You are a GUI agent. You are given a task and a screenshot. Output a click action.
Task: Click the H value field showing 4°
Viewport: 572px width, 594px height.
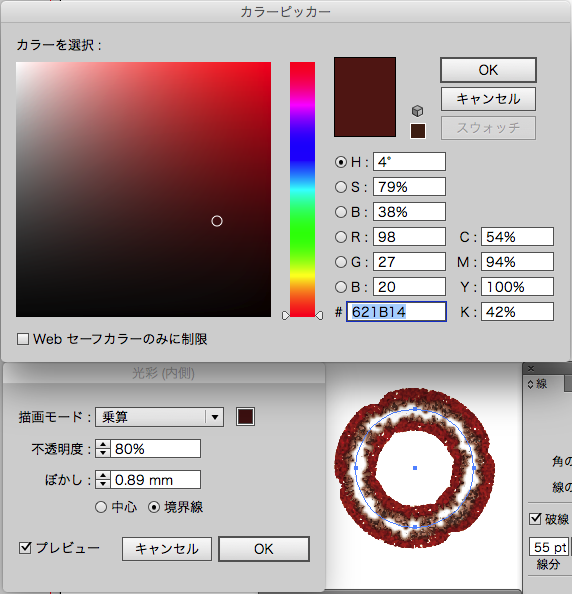coord(409,162)
